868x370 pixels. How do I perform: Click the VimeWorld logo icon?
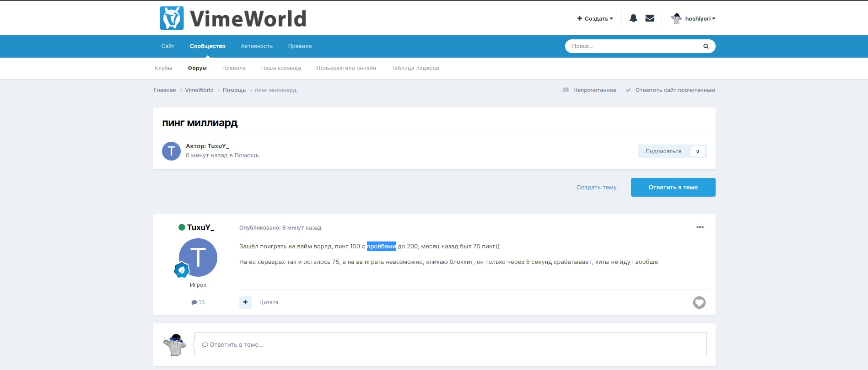coord(172,18)
